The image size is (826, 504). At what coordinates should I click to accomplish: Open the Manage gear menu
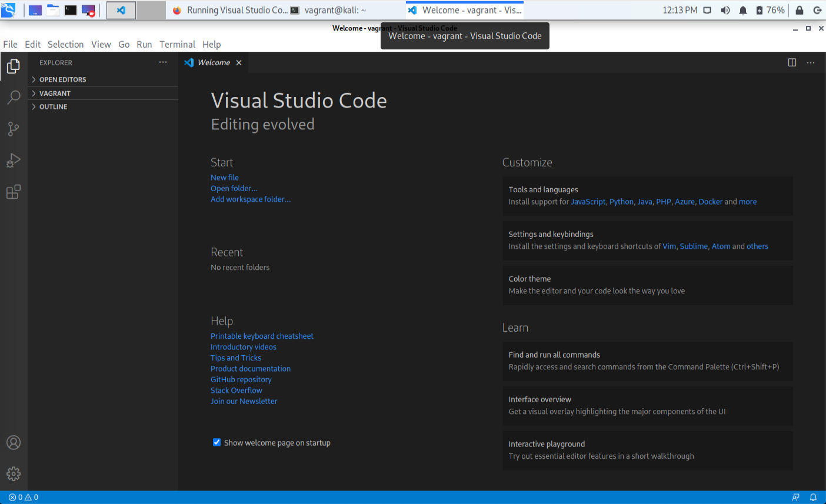13,473
